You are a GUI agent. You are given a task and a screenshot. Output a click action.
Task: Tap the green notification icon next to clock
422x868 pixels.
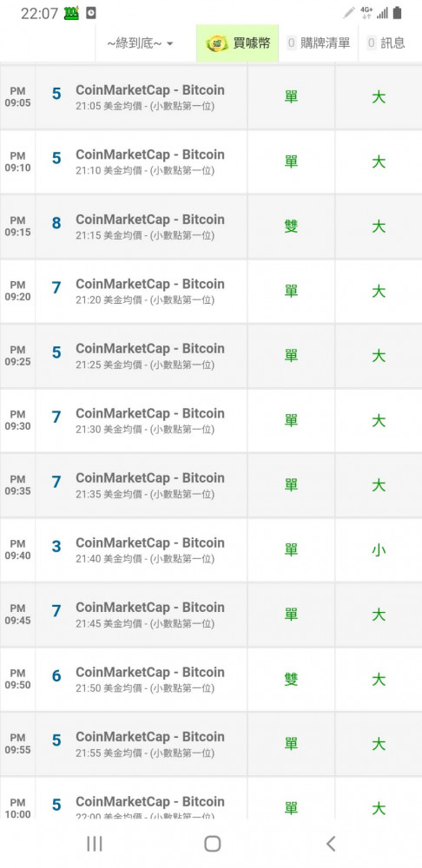[71, 13]
